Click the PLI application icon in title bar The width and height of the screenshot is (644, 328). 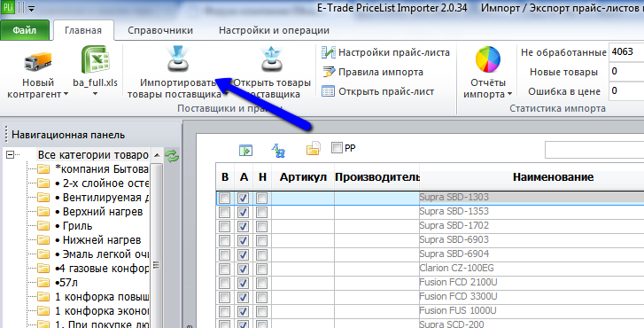(x=9, y=7)
